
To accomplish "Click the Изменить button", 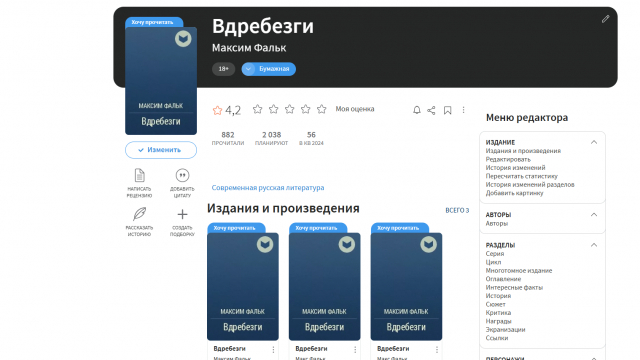I will coord(161,150).
